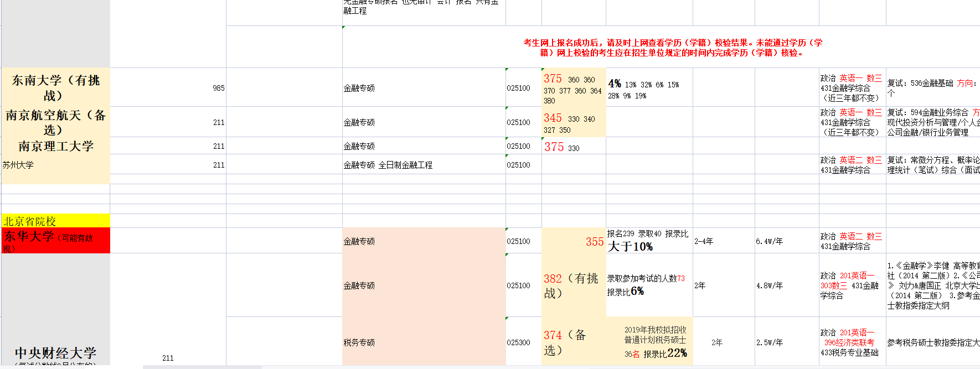Select the 382（有挑战） score cell
980x369 pixels.
point(572,285)
